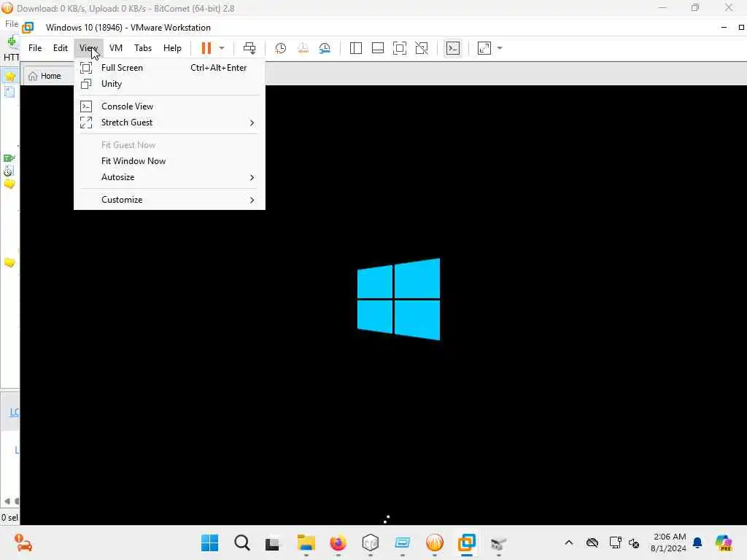Click Take Snapshot clock icon
The width and height of the screenshot is (747, 560).
tap(281, 48)
